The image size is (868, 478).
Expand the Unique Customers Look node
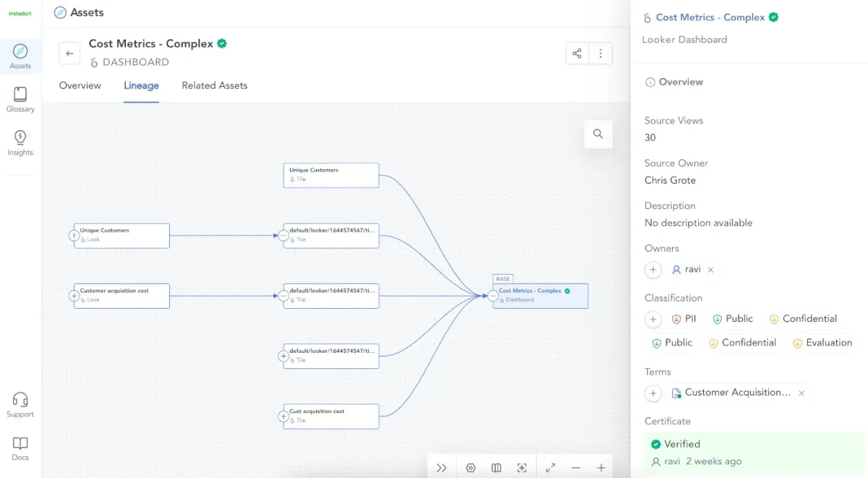point(74,236)
